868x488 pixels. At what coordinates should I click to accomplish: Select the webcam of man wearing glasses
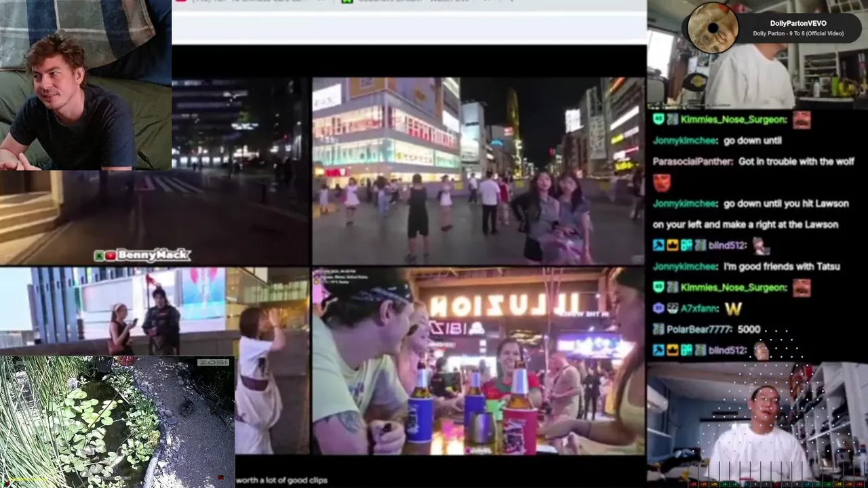(x=757, y=425)
